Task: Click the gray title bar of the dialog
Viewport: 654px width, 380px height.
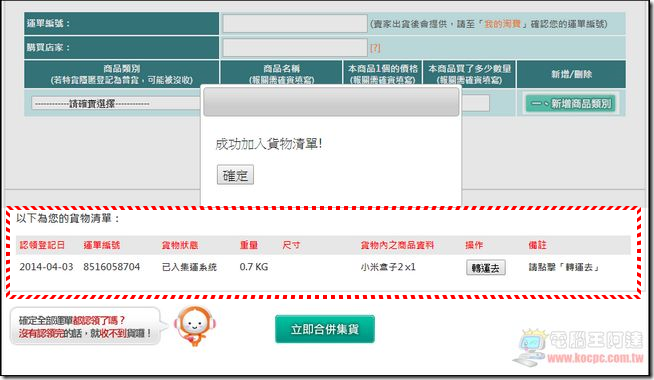Action: 331,102
